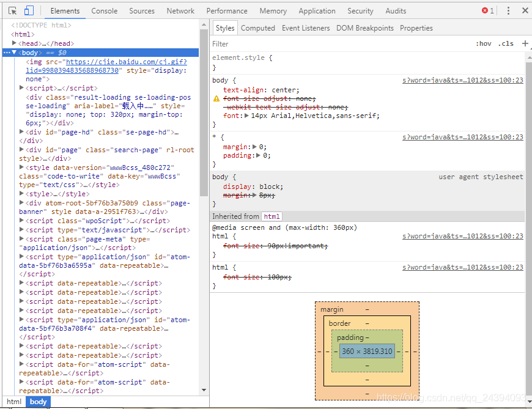Open the source link for body text-align rule
Screen dimensions: 532x409
(463, 80)
